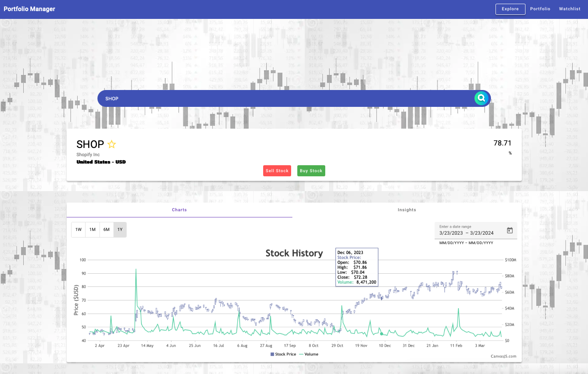Click the 10 Dec x-axis label
The width and height of the screenshot is (588, 374).
click(385, 346)
